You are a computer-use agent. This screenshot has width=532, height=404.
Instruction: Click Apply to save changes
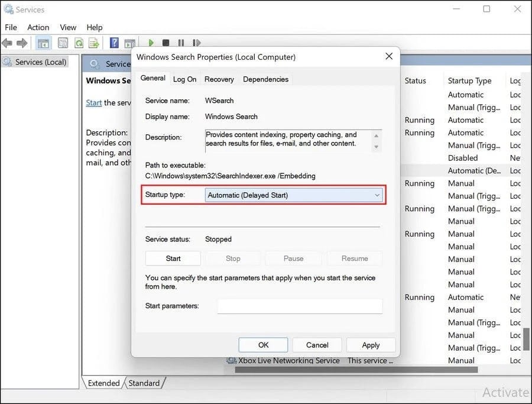tap(371, 345)
